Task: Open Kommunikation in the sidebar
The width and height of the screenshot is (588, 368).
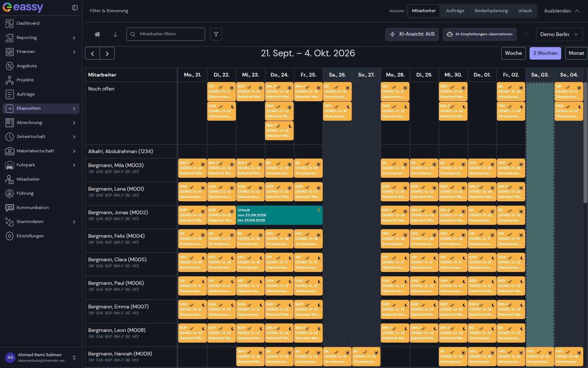Action: pos(41,208)
